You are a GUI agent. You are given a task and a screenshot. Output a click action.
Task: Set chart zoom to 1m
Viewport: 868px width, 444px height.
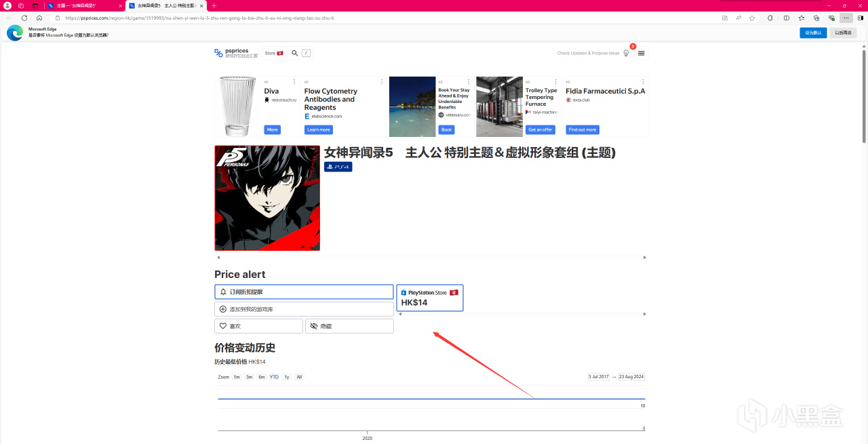click(x=237, y=377)
